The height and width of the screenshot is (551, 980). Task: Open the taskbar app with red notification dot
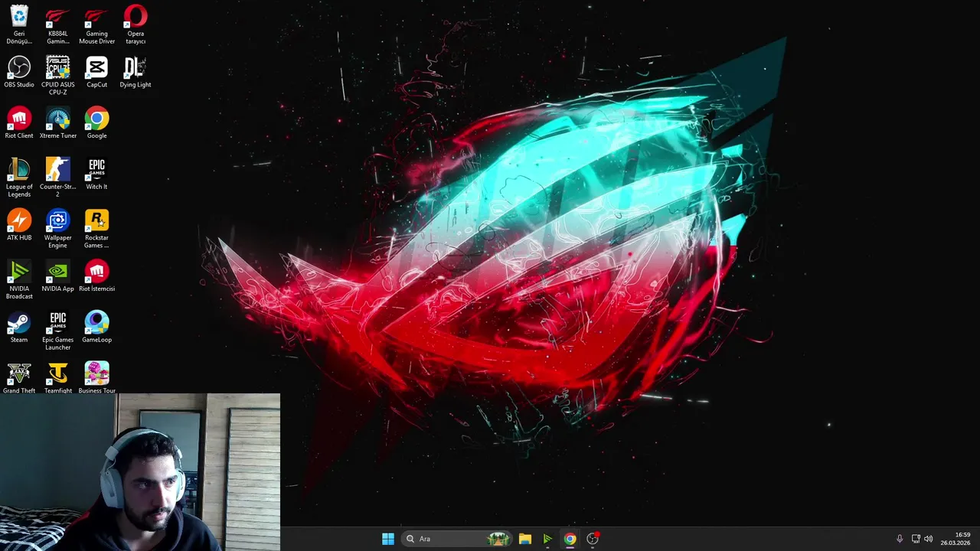pyautogui.click(x=593, y=539)
